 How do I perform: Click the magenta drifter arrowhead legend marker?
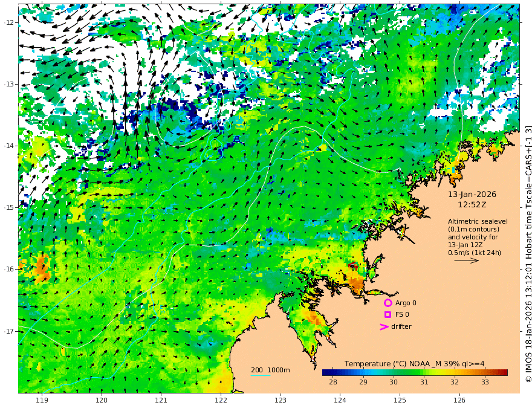click(384, 326)
